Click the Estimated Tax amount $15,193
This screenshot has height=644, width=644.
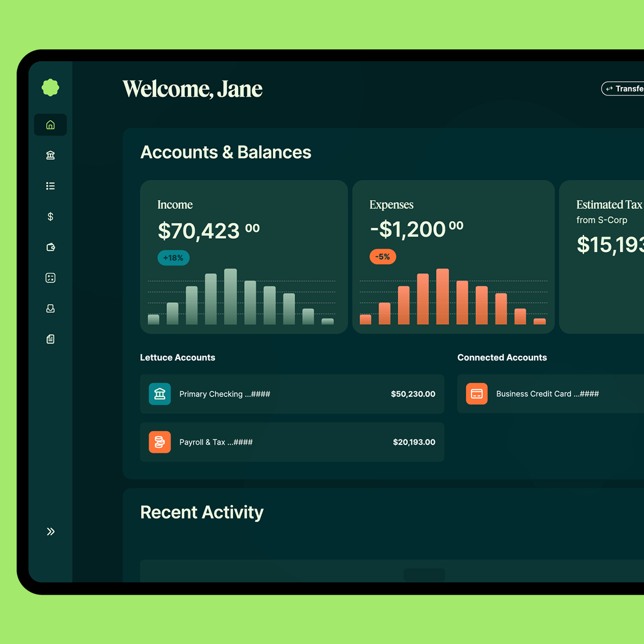pos(610,245)
